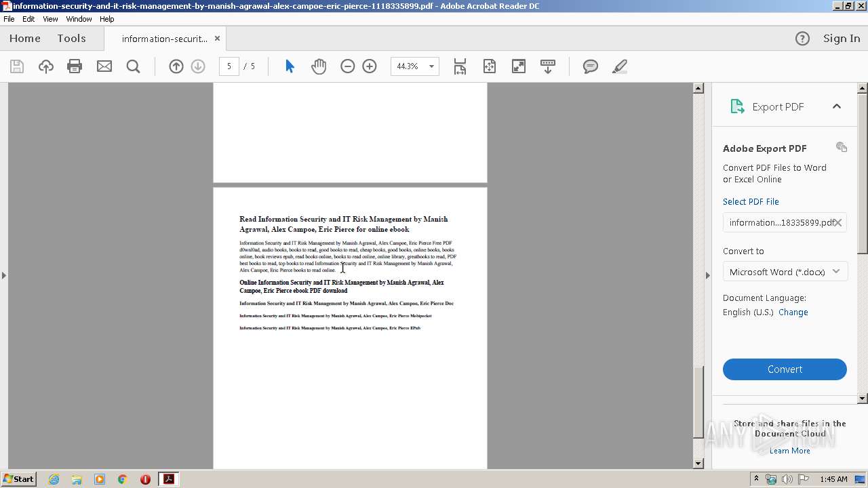Go to the previous page arrow
Image resolution: width=868 pixels, height=488 pixels.
pos(176,66)
